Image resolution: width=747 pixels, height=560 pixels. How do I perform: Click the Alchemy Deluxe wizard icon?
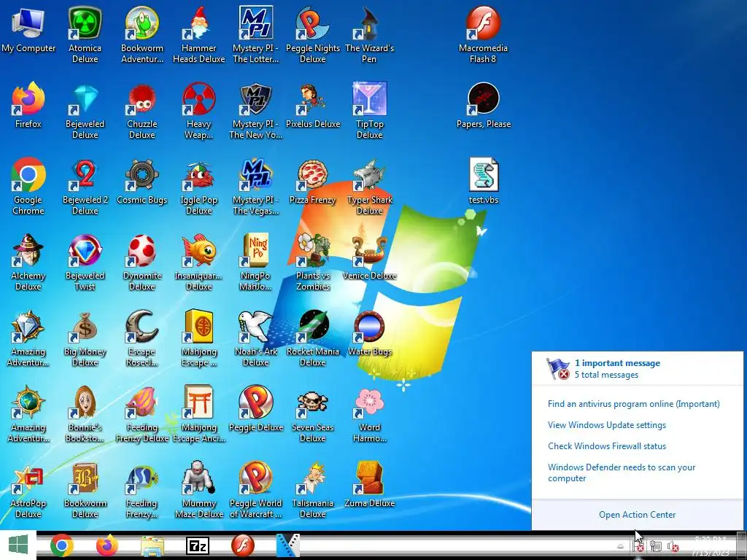pyautogui.click(x=28, y=250)
